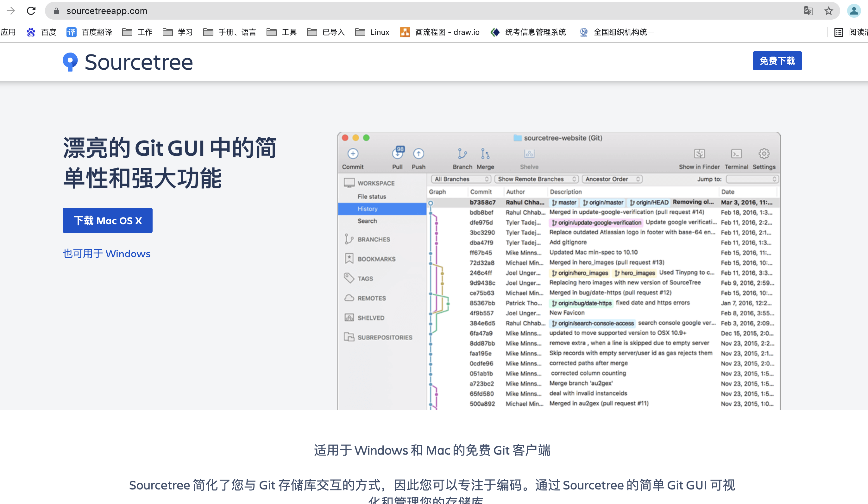Select the TAGS section in the sidebar
Image resolution: width=868 pixels, height=504 pixels.
(x=365, y=278)
